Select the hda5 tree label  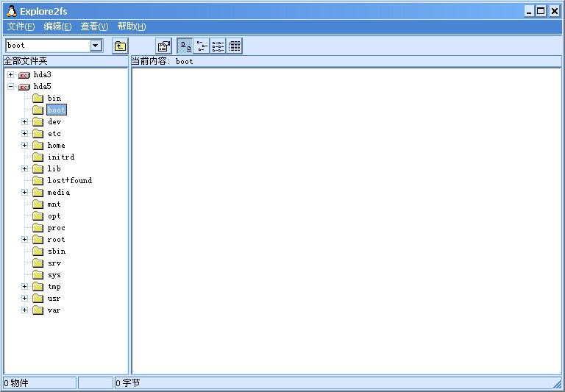click(43, 87)
